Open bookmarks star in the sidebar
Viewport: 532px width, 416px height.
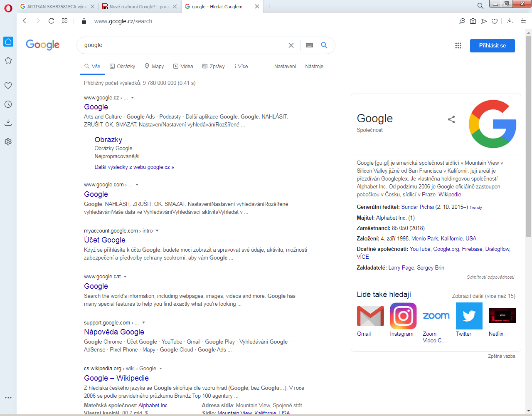click(x=8, y=60)
